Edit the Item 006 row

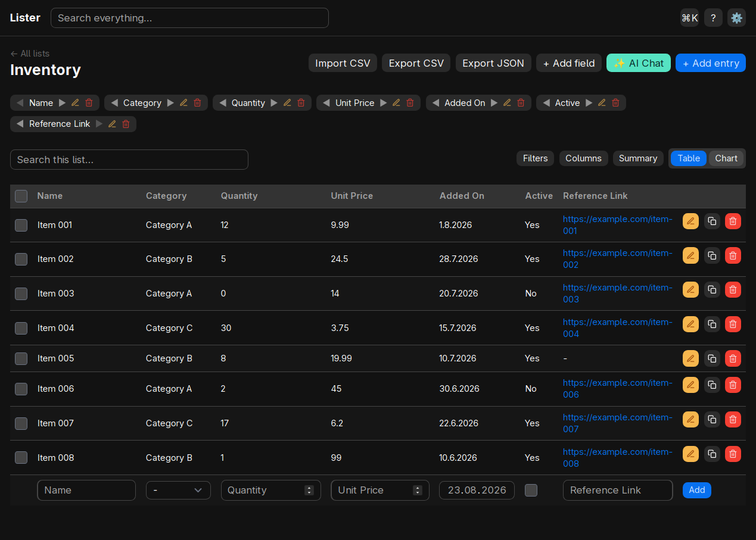690,385
